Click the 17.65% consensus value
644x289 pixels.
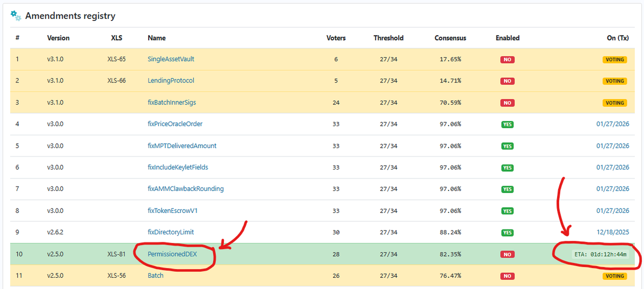coord(450,59)
